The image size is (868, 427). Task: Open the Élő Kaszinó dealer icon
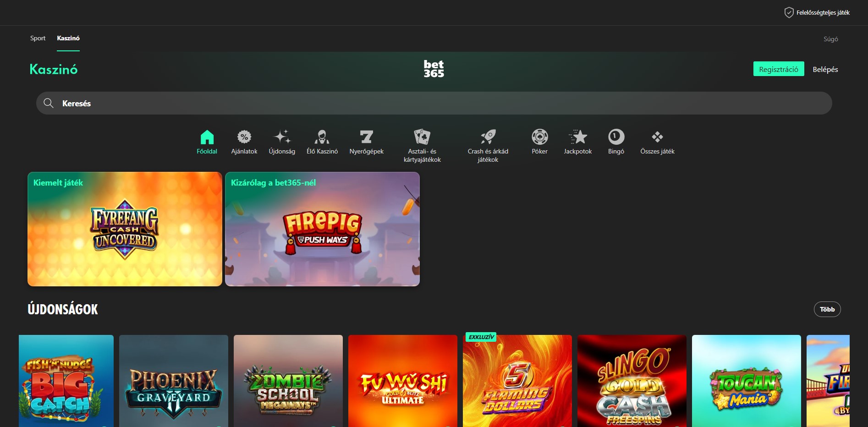(322, 137)
